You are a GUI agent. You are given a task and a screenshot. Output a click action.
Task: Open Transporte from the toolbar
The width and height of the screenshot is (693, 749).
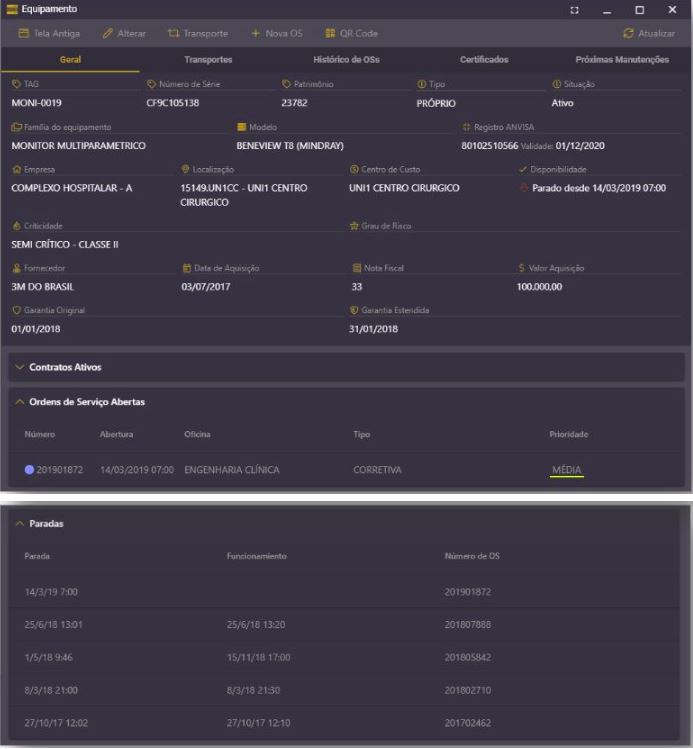tap(173, 34)
